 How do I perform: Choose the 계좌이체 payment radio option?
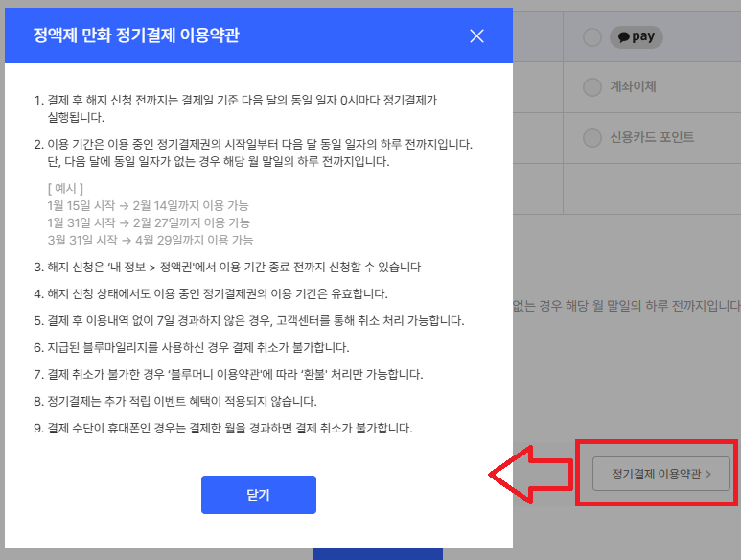pos(592,87)
